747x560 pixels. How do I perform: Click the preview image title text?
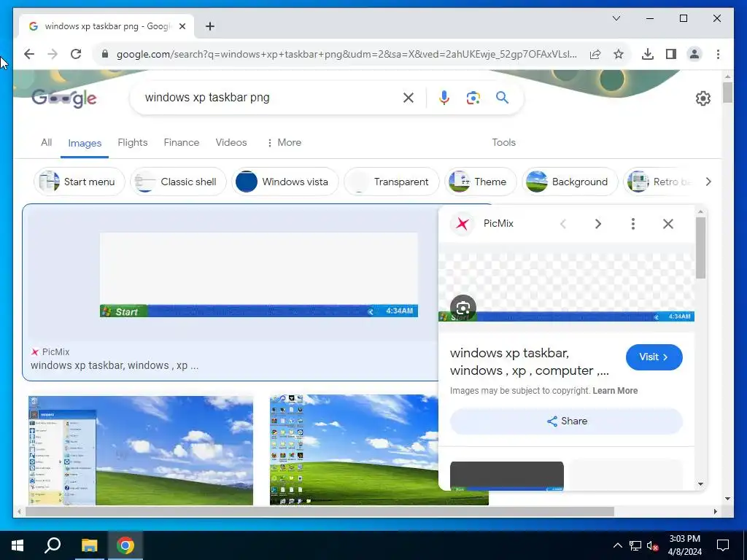click(x=530, y=362)
